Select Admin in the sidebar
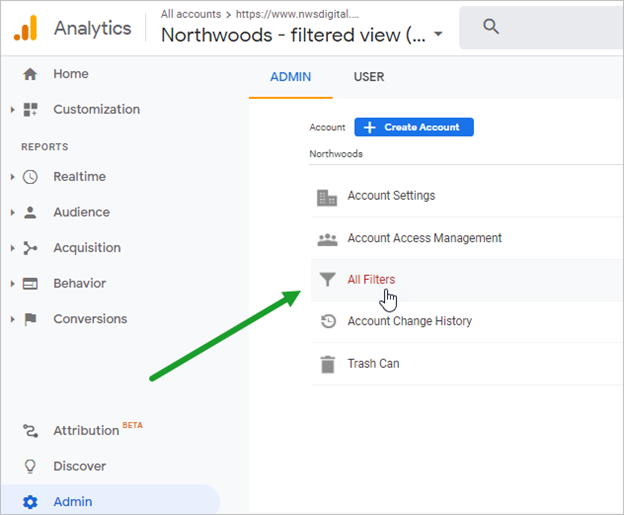The image size is (624, 515). [110, 502]
